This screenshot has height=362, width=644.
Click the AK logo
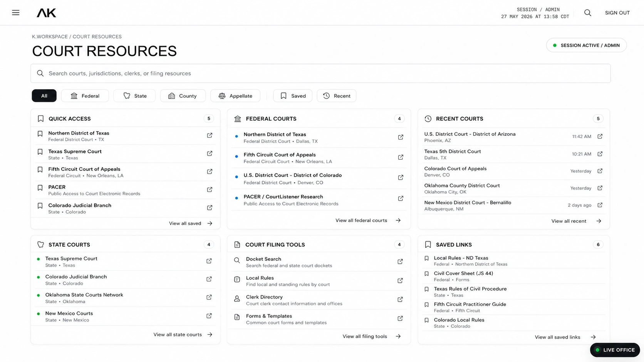coord(46,13)
